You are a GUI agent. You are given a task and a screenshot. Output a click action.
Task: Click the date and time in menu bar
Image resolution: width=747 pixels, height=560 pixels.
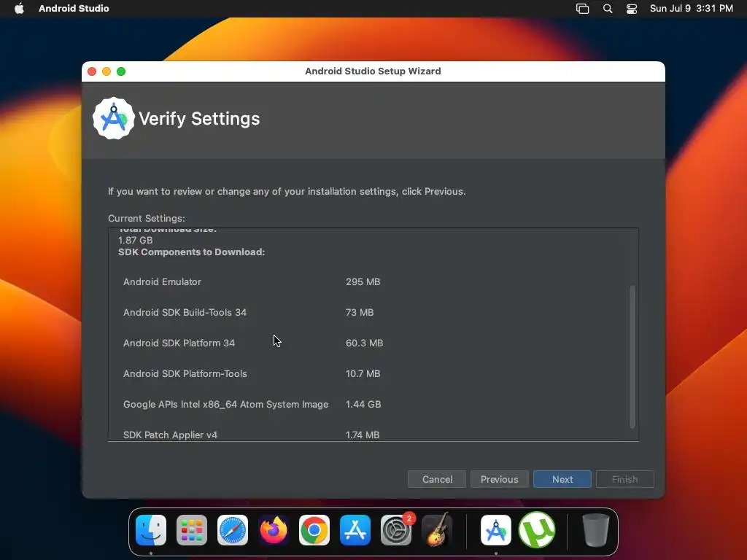pyautogui.click(x=692, y=8)
